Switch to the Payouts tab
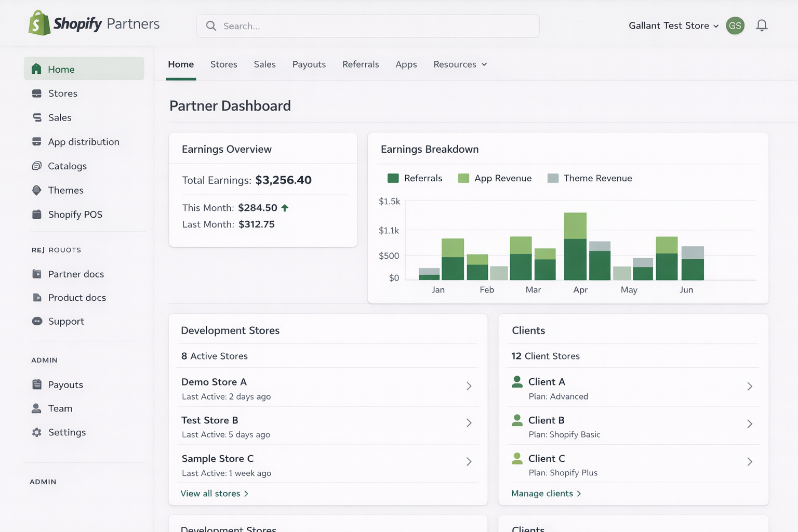Viewport: 798px width, 532px height. coord(309,64)
